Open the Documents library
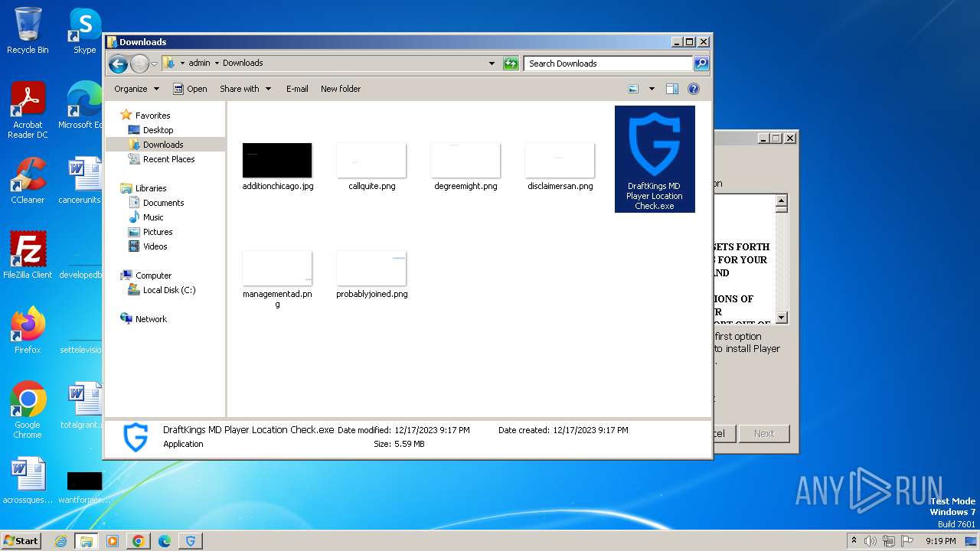The image size is (980, 551). point(163,203)
